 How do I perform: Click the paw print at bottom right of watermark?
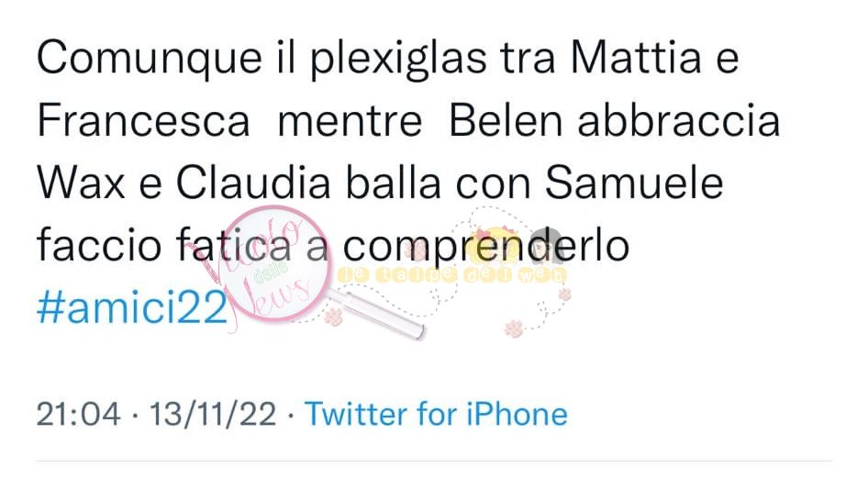[x=513, y=328]
